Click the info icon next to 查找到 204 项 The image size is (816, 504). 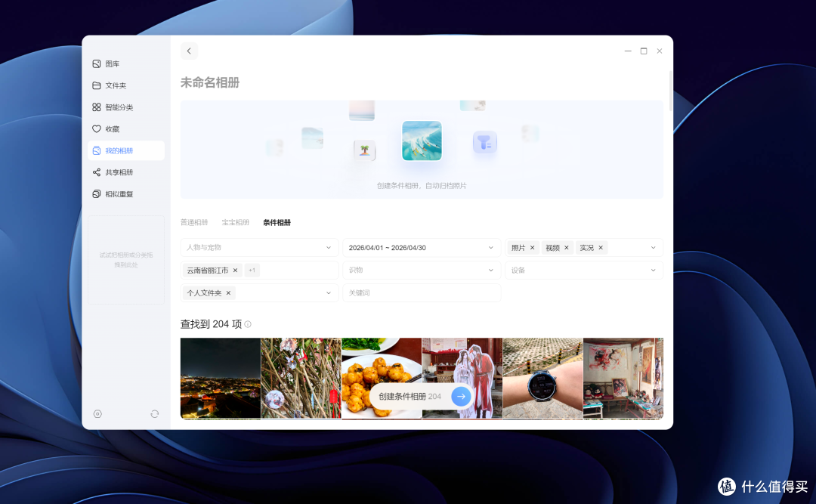tap(249, 324)
